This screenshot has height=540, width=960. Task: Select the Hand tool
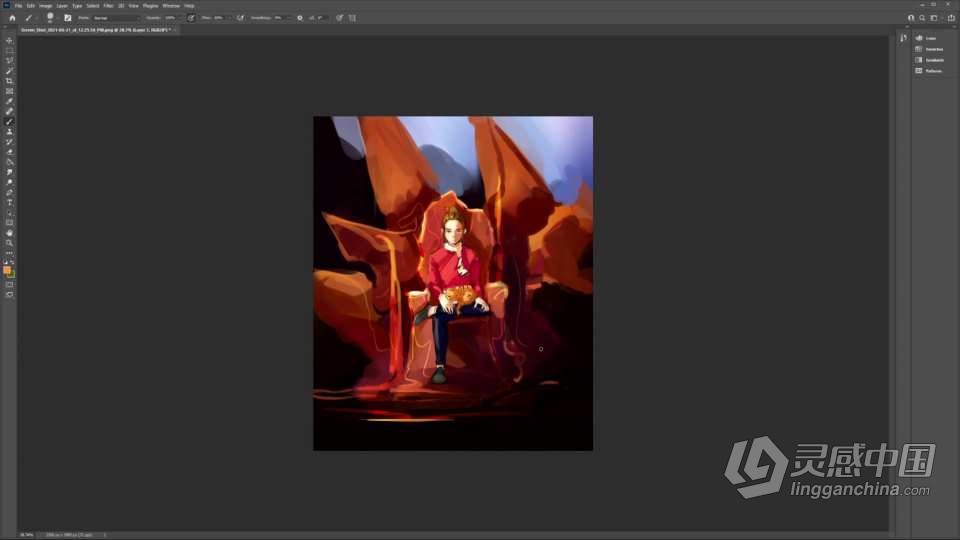(9, 233)
